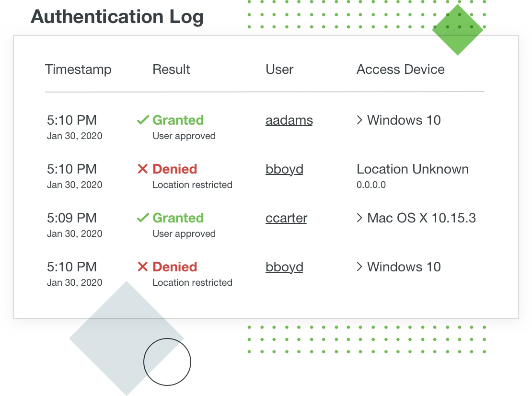Viewport: 532px width, 396px height.
Task: Click the red X on bboyd's Windows 10 denied entry
Action: 142,267
